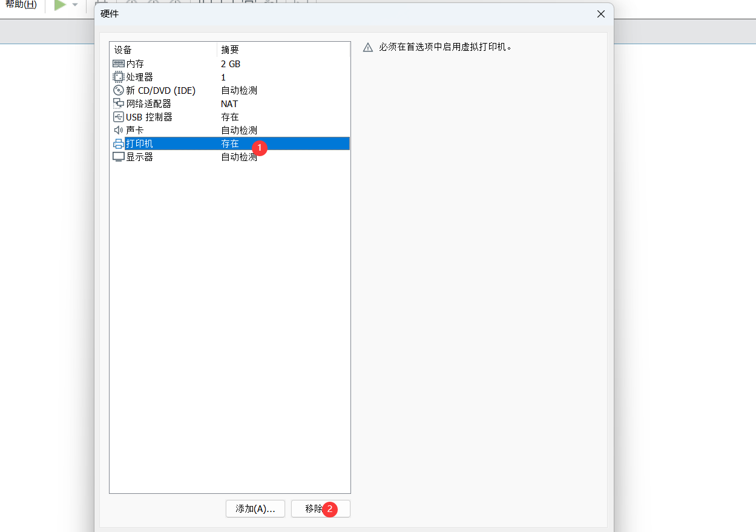Click the 网络适配器 network icon

(x=119, y=103)
